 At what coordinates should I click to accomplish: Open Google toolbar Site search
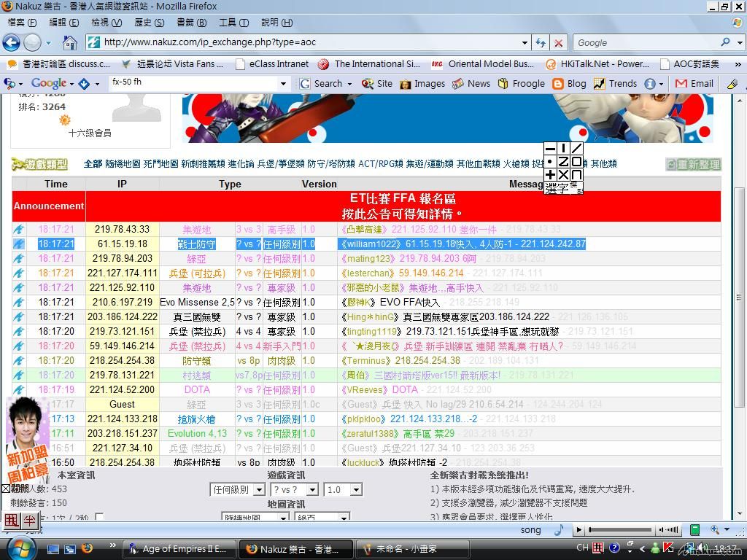[x=377, y=84]
